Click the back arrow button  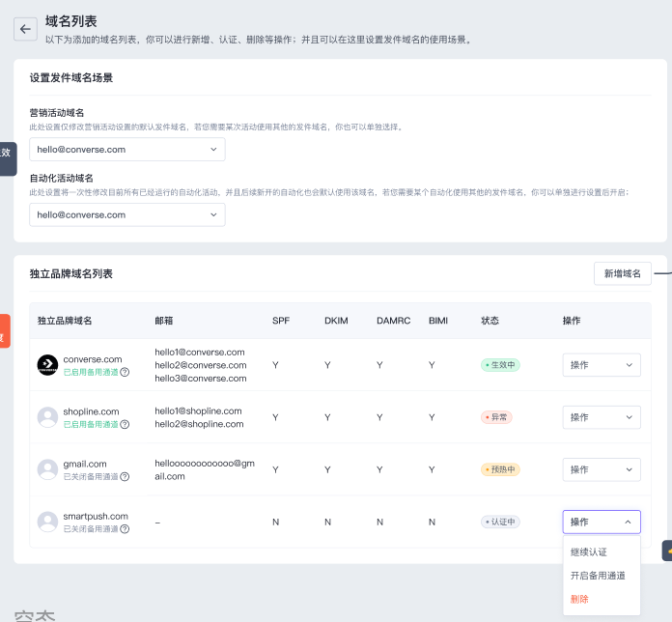point(25,28)
